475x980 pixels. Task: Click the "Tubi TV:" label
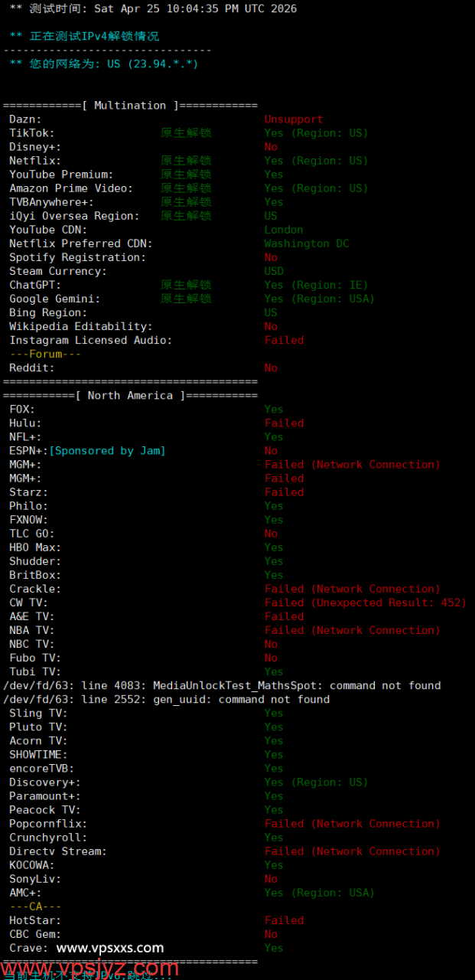click(35, 671)
